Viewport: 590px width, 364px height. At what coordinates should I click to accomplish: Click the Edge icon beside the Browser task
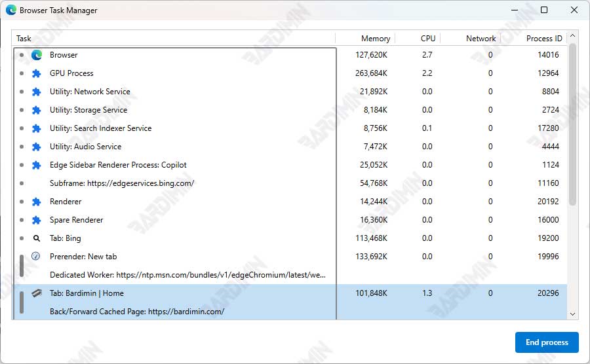(x=37, y=55)
